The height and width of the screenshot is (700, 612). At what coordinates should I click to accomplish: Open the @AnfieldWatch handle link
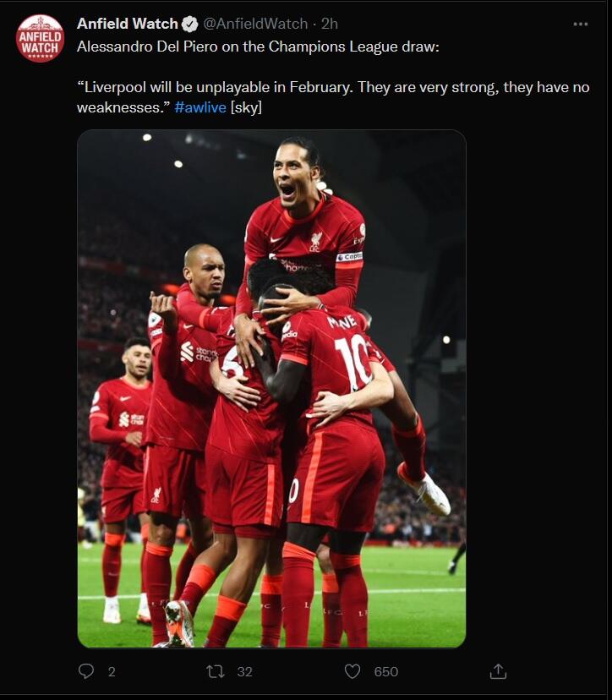(x=255, y=24)
